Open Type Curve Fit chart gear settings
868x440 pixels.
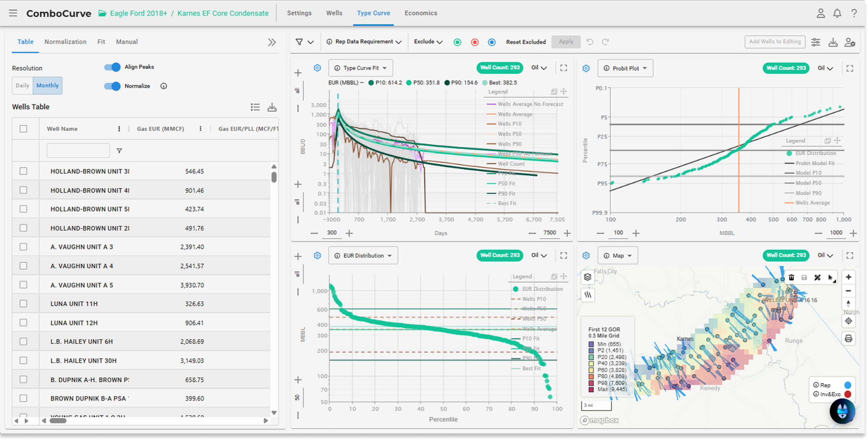pos(317,68)
